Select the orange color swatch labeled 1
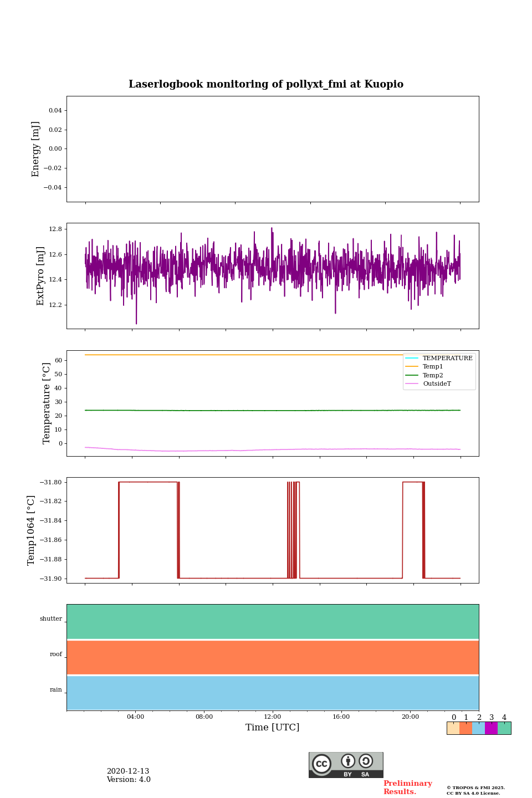Image resolution: width=532 pixels, height=798 pixels. point(465,728)
